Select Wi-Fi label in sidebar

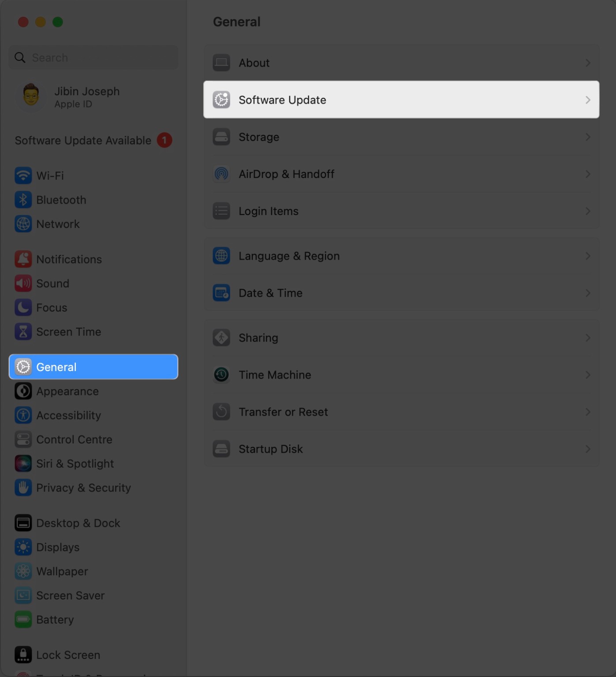(x=50, y=175)
